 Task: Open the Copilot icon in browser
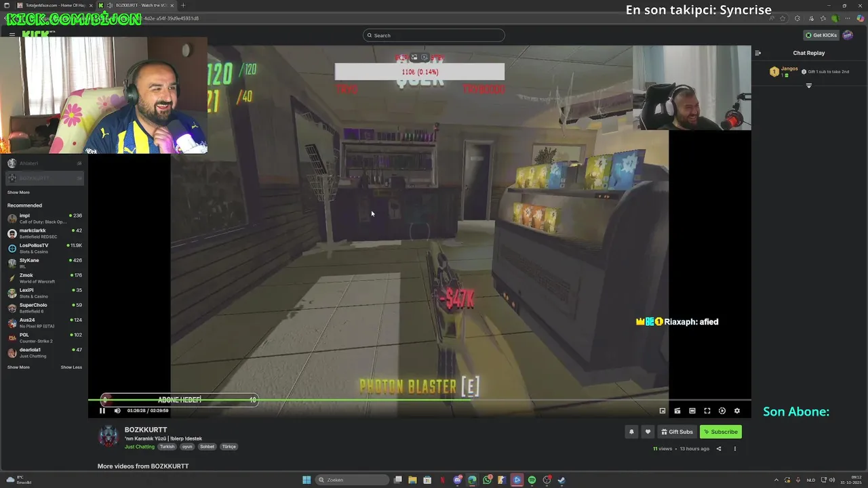[x=861, y=18]
